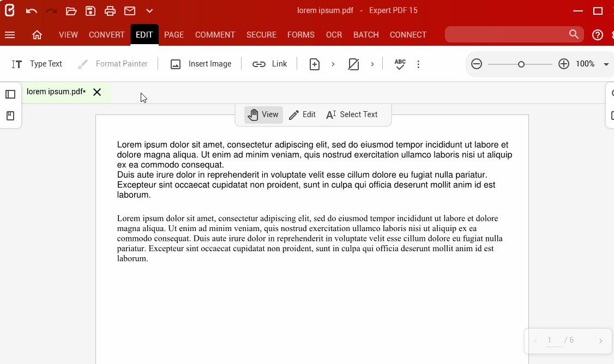Screen dimensions: 614x364
Task: Go to the next page arrow
Action: click(x=600, y=341)
